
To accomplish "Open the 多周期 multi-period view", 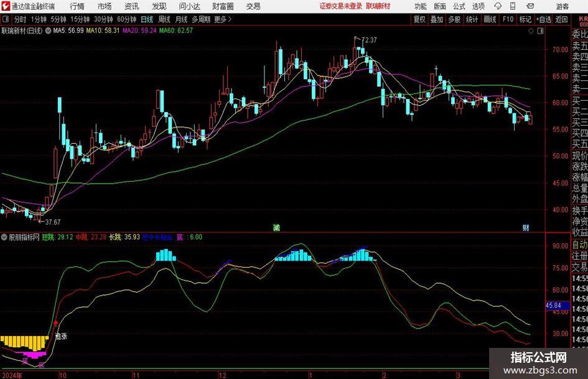I will tap(200, 19).
